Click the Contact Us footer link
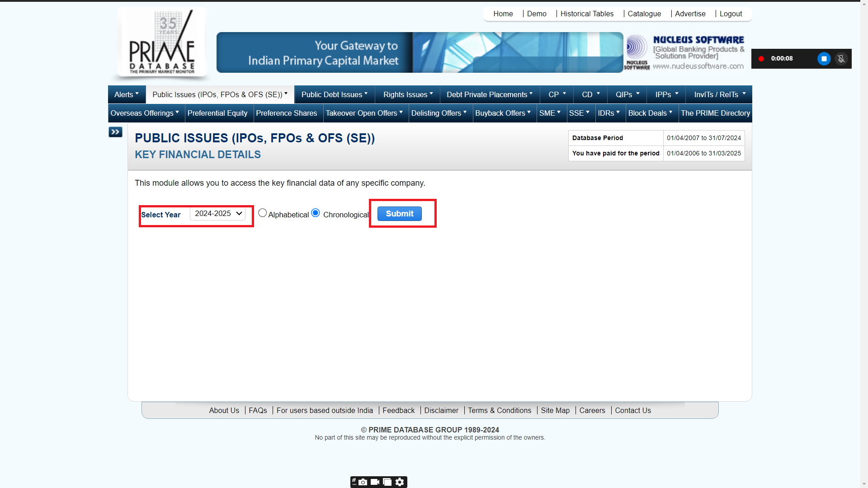The width and height of the screenshot is (868, 488). (x=632, y=410)
